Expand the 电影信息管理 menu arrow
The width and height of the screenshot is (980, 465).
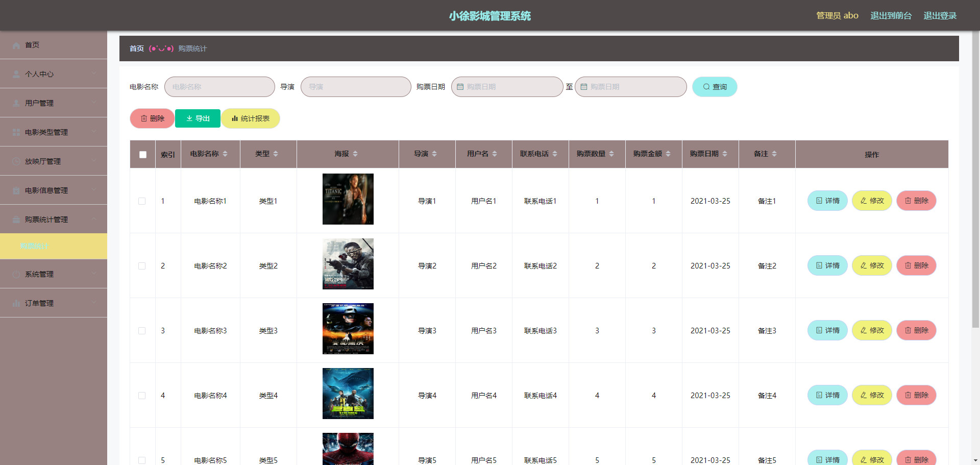(x=94, y=190)
